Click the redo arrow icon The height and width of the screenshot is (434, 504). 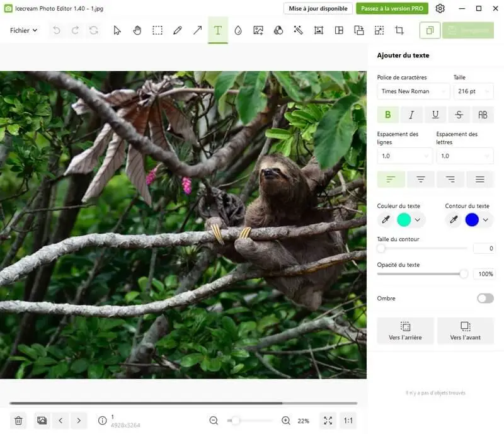75,30
